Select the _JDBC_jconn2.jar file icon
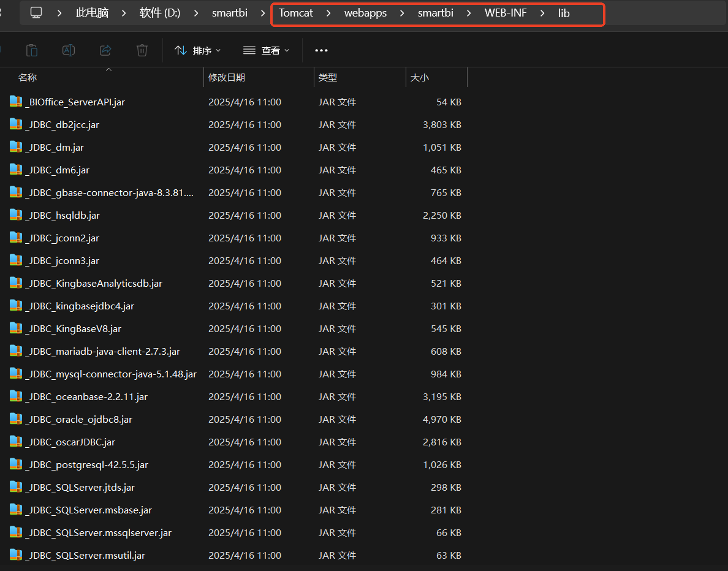Image resolution: width=728 pixels, height=571 pixels. click(x=16, y=238)
